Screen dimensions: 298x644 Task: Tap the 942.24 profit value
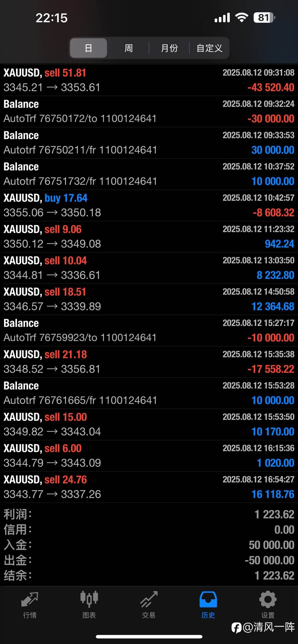[279, 244]
